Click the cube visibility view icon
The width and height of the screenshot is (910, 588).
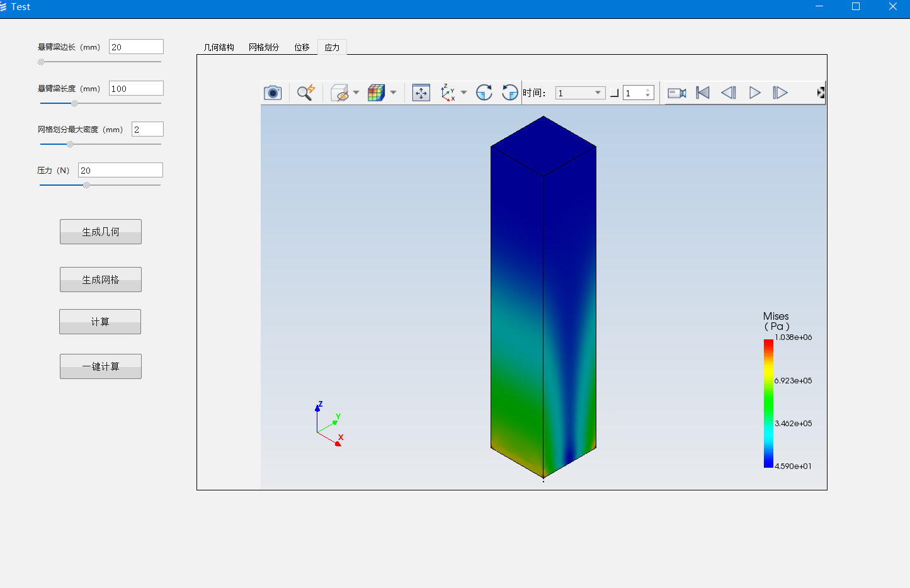[340, 93]
